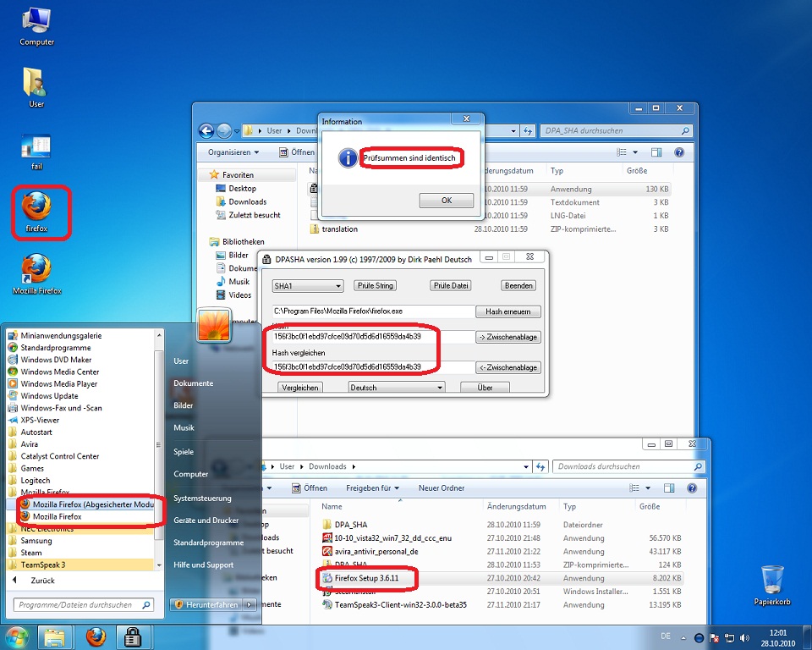Click refresh icon in Downloads explorer address bar

[540, 466]
